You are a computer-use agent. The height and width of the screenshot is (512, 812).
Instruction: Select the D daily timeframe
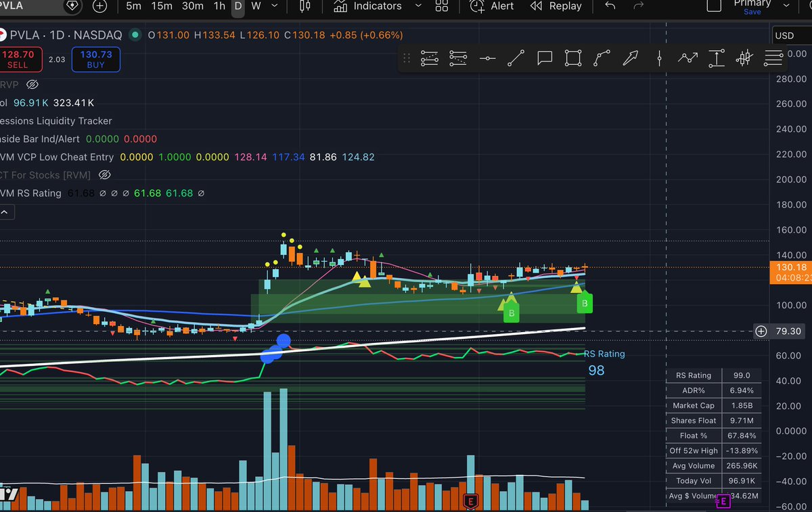pyautogui.click(x=238, y=6)
